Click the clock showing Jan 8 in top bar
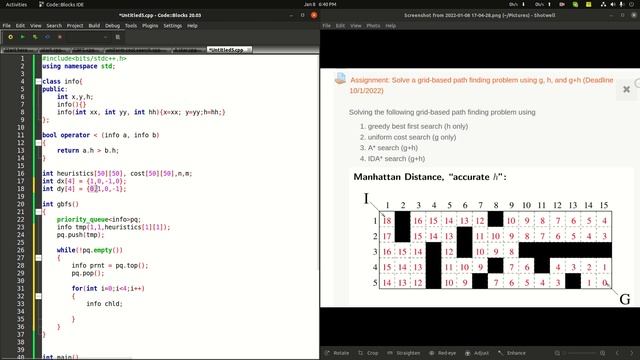 coord(320,4)
